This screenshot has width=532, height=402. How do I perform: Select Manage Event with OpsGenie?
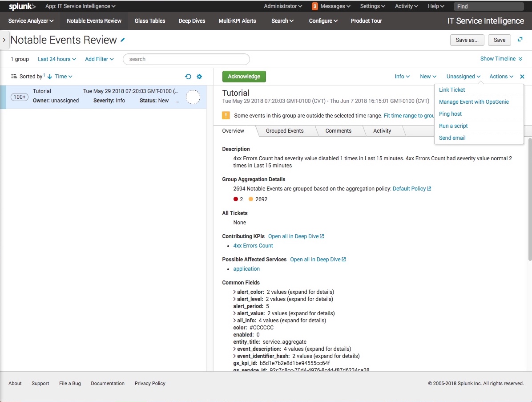coord(479,102)
